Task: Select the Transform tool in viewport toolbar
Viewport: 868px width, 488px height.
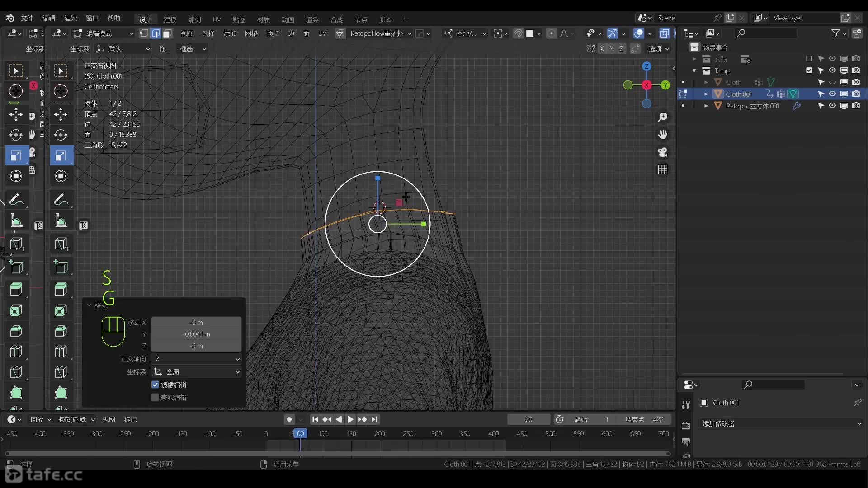Action: tap(61, 176)
